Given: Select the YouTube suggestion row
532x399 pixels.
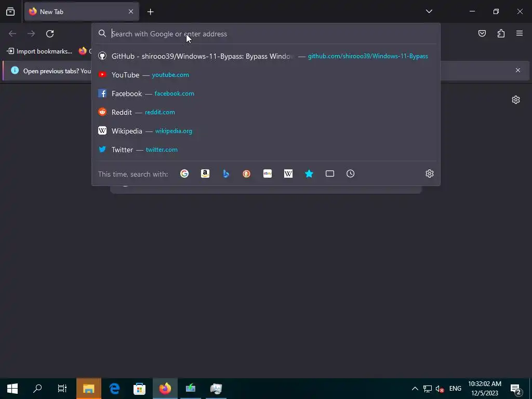Looking at the screenshot, I should [265, 75].
